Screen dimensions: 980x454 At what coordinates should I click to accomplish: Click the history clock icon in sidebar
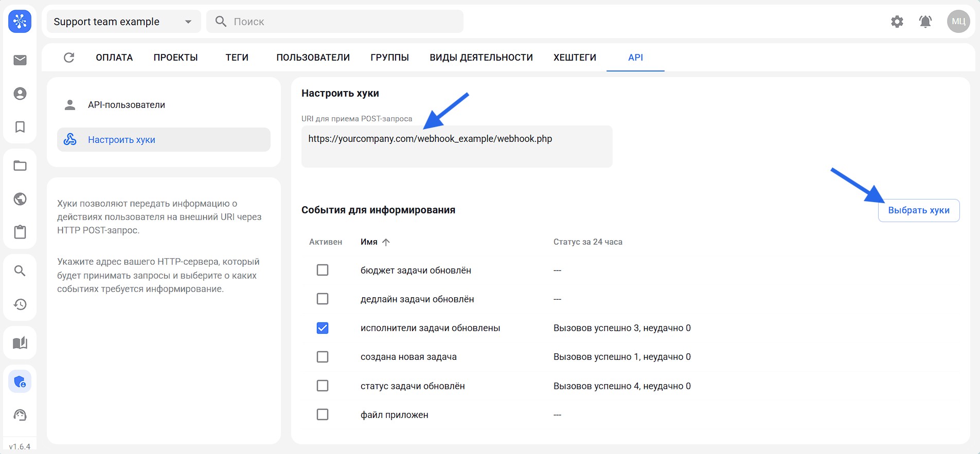[20, 304]
